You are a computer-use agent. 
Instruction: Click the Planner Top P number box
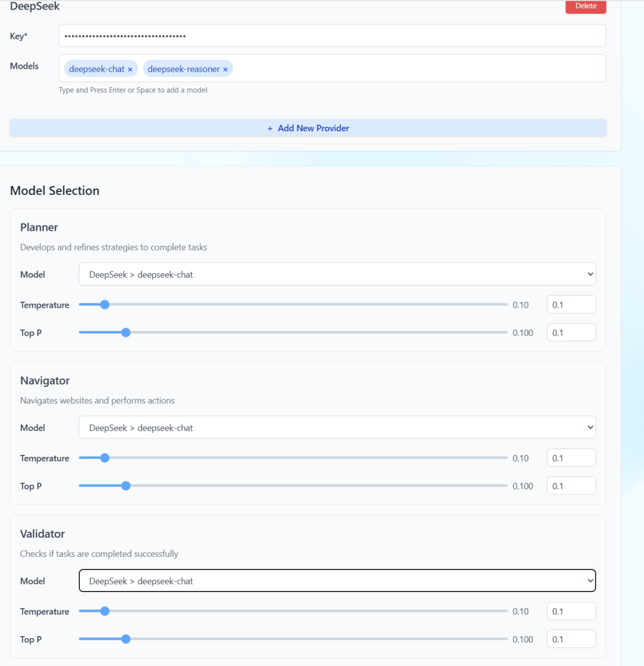(571, 333)
